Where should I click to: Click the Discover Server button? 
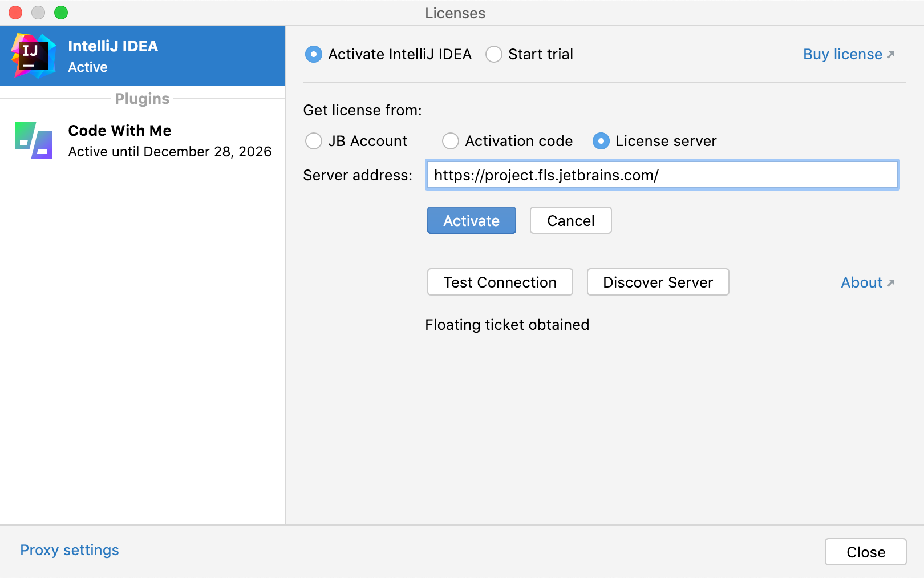tap(658, 282)
